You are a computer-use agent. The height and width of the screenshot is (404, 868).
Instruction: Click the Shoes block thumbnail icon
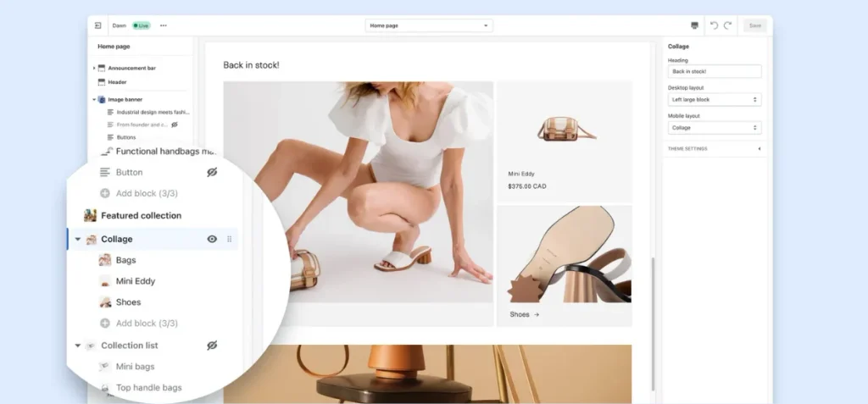[105, 302]
